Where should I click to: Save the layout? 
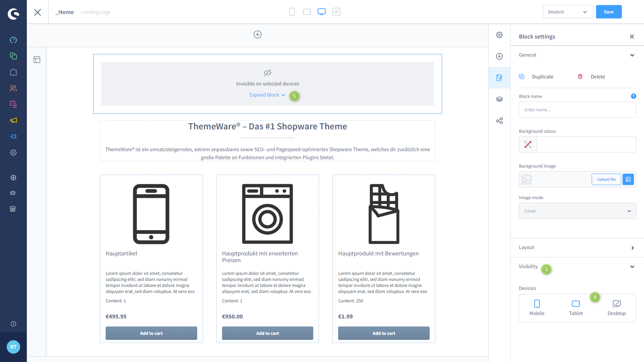[609, 12]
